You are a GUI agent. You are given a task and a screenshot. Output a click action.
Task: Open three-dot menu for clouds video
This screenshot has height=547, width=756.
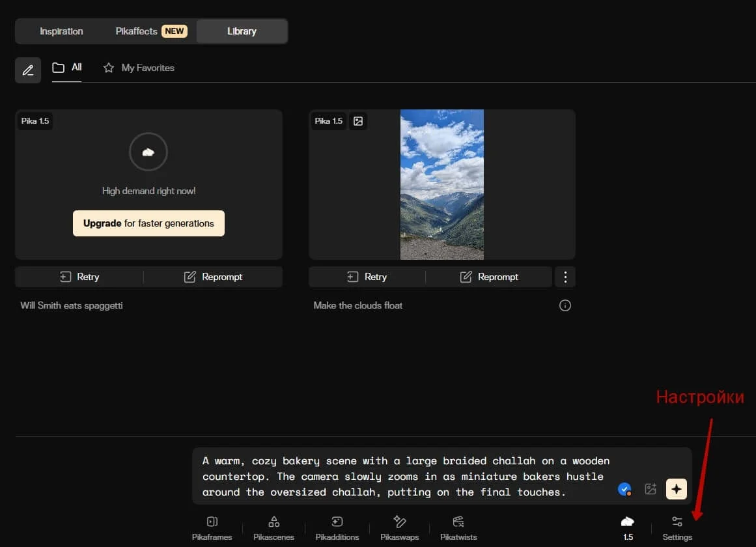point(565,277)
